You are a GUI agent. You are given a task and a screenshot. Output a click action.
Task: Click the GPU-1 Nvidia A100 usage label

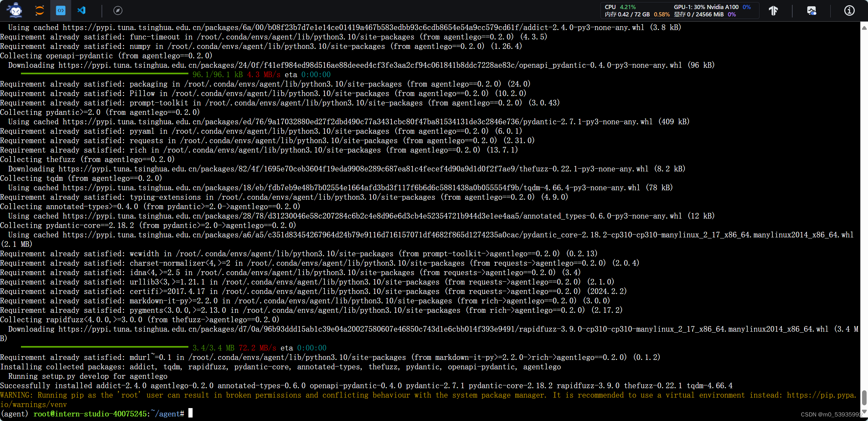(x=706, y=7)
